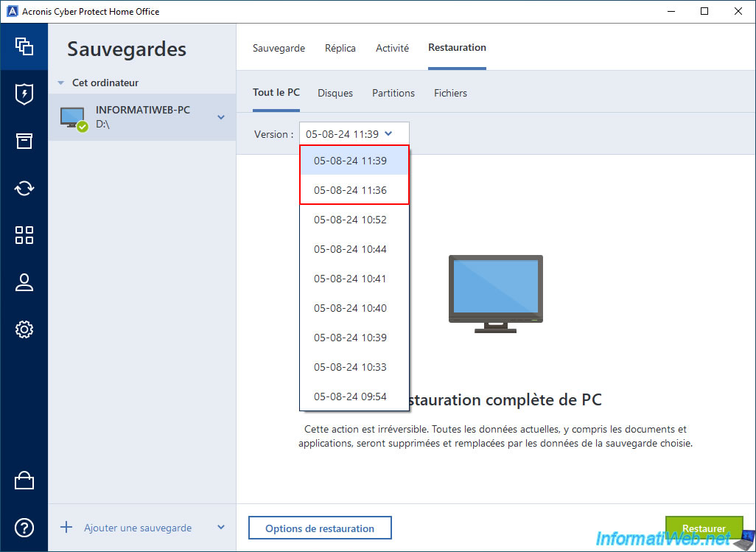Switch to the Réplica tab

tap(340, 48)
